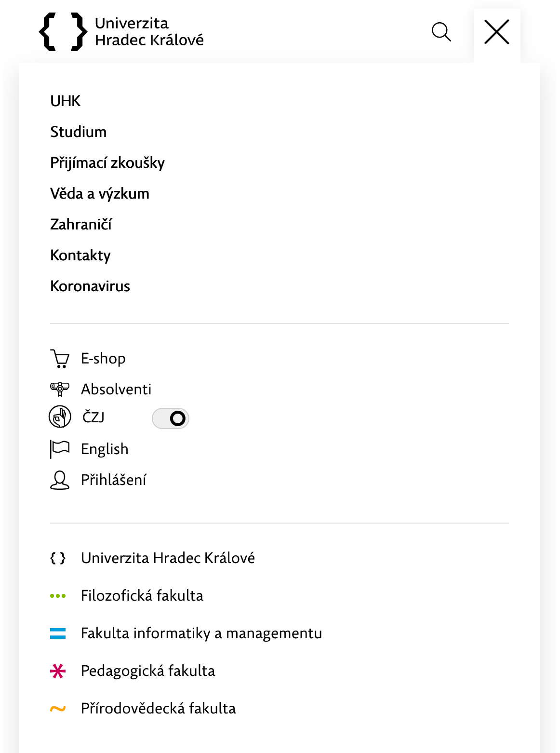The height and width of the screenshot is (753, 560).
Task: Open the Studium menu item
Action: click(x=79, y=132)
